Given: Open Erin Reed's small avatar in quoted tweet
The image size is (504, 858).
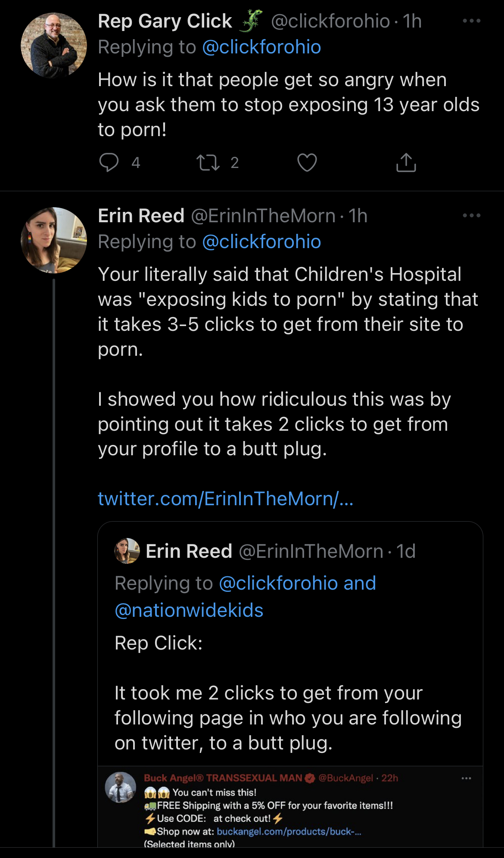Looking at the screenshot, I should [127, 551].
